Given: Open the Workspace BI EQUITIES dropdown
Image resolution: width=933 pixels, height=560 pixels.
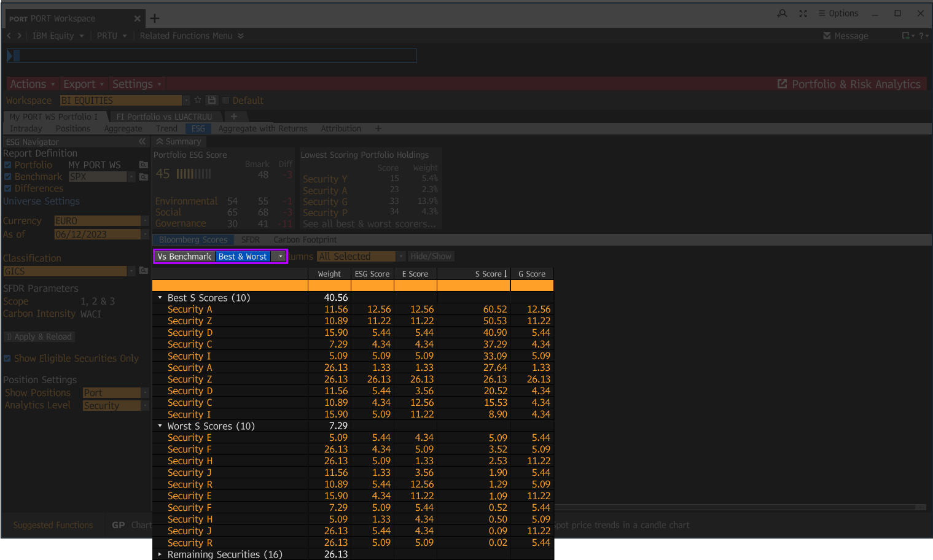Looking at the screenshot, I should click(186, 100).
